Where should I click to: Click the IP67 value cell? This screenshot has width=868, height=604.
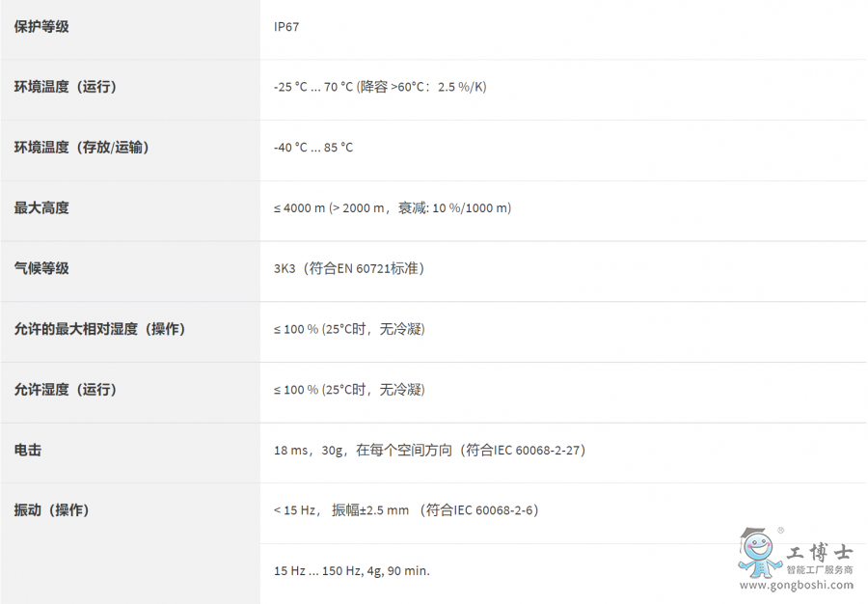(286, 27)
